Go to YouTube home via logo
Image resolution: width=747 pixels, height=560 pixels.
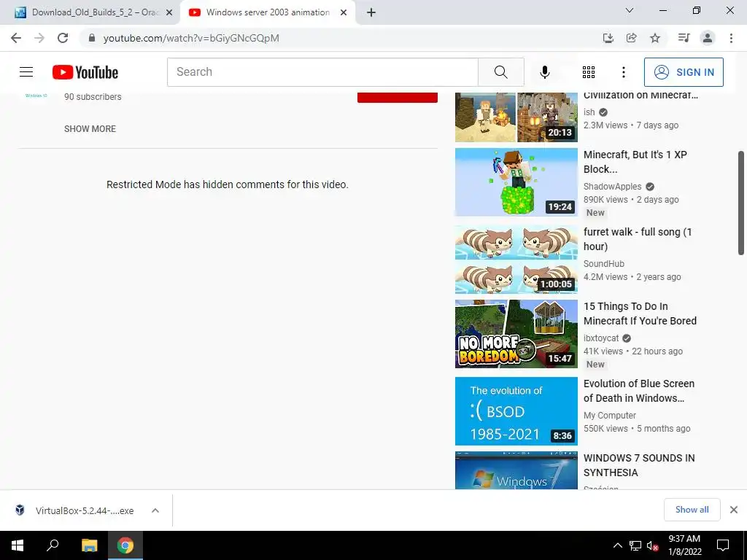(x=85, y=72)
